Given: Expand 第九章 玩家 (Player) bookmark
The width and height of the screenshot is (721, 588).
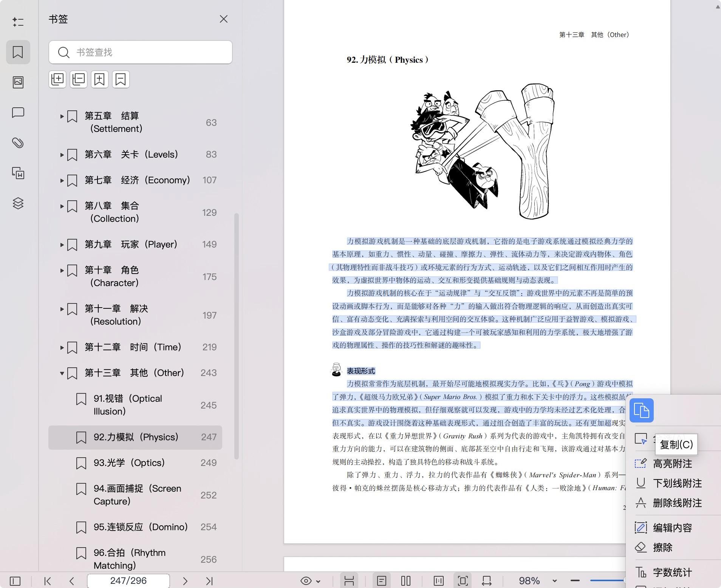Looking at the screenshot, I should [x=62, y=244].
